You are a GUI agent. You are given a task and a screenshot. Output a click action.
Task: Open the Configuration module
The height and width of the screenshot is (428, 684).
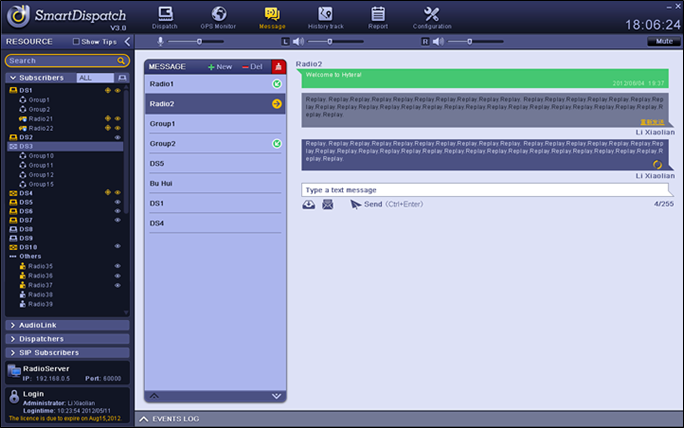coord(432,17)
